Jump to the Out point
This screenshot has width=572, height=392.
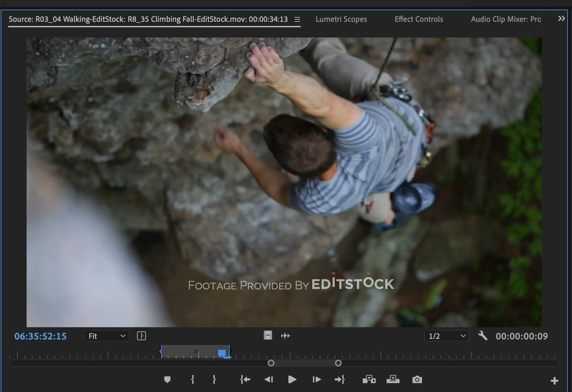pyautogui.click(x=340, y=379)
